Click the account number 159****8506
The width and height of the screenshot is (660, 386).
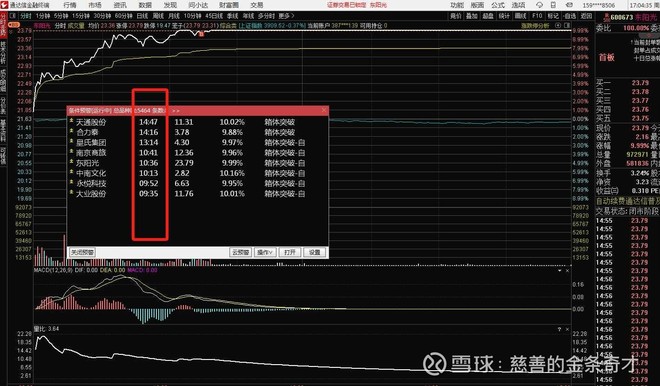[x=599, y=5]
